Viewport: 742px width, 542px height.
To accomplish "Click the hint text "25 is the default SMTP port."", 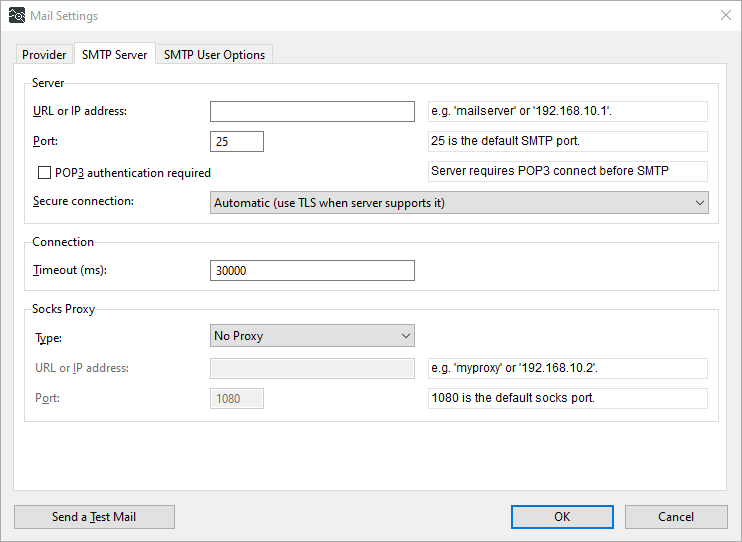I will point(505,141).
